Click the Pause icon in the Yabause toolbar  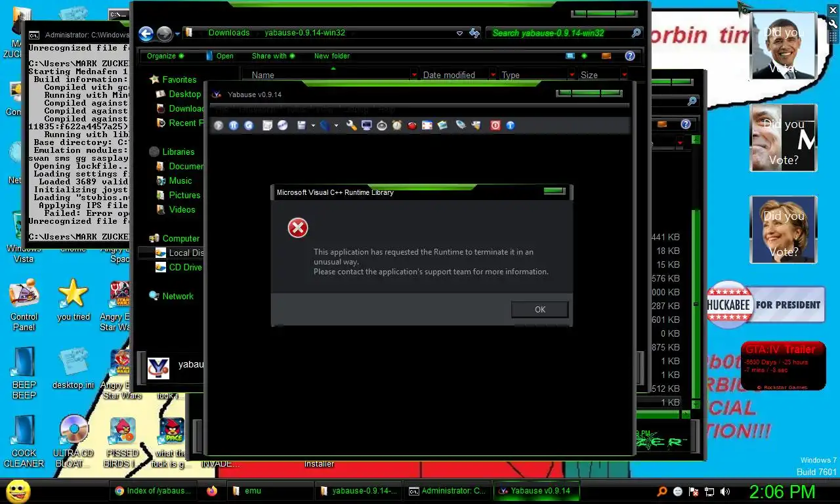pyautogui.click(x=234, y=125)
